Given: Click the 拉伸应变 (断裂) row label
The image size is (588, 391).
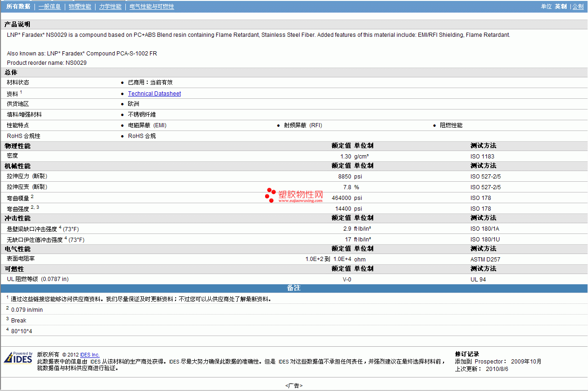Looking at the screenshot, I should click(x=27, y=187).
